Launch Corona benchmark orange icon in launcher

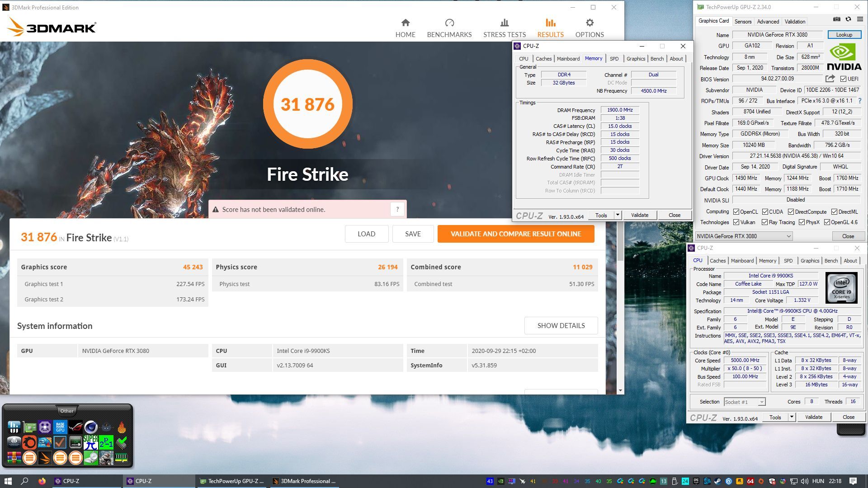29,442
